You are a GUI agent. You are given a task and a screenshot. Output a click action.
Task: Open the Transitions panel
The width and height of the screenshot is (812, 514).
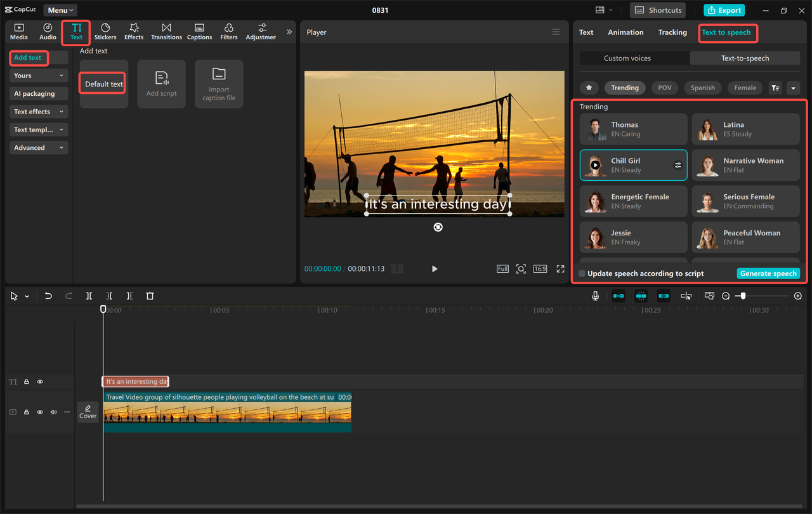pyautogui.click(x=166, y=32)
